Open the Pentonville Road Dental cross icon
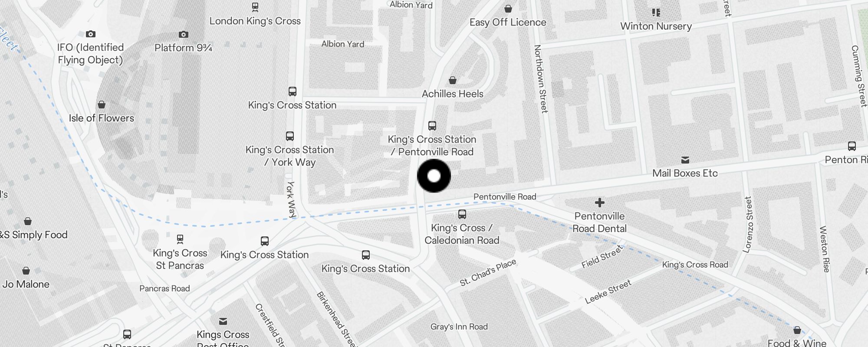 pos(600,203)
